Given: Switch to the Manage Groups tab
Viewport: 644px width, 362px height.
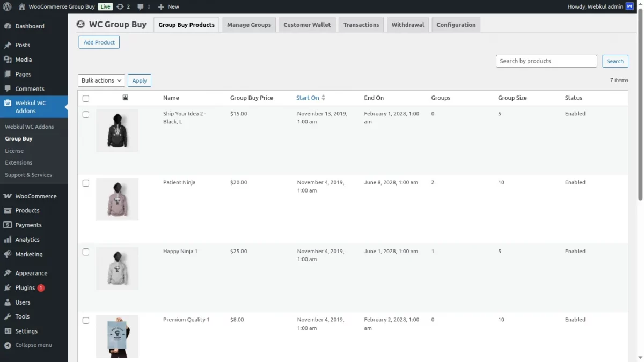Looking at the screenshot, I should tap(249, 25).
